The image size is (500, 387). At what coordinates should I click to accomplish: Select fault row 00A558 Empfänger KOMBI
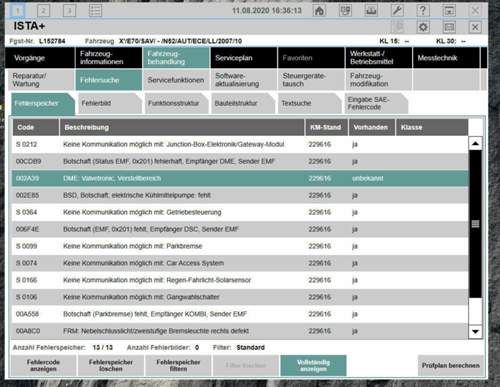240,314
